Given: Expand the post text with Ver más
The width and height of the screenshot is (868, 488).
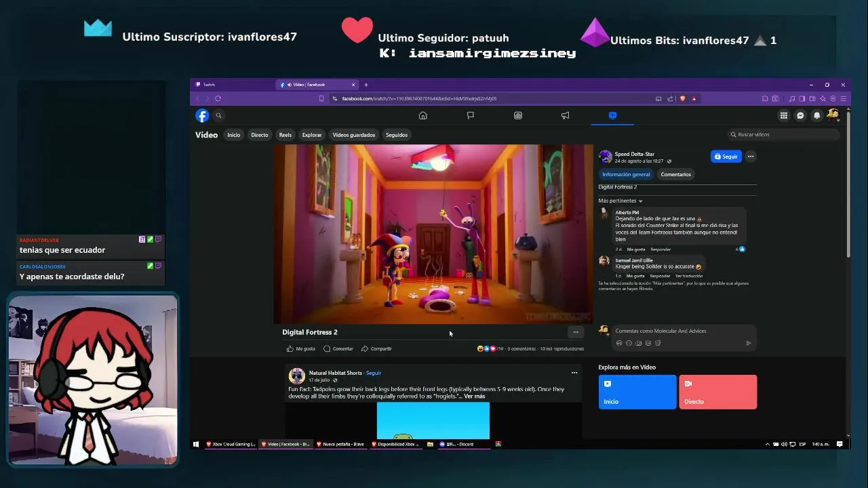Looking at the screenshot, I should click(475, 396).
